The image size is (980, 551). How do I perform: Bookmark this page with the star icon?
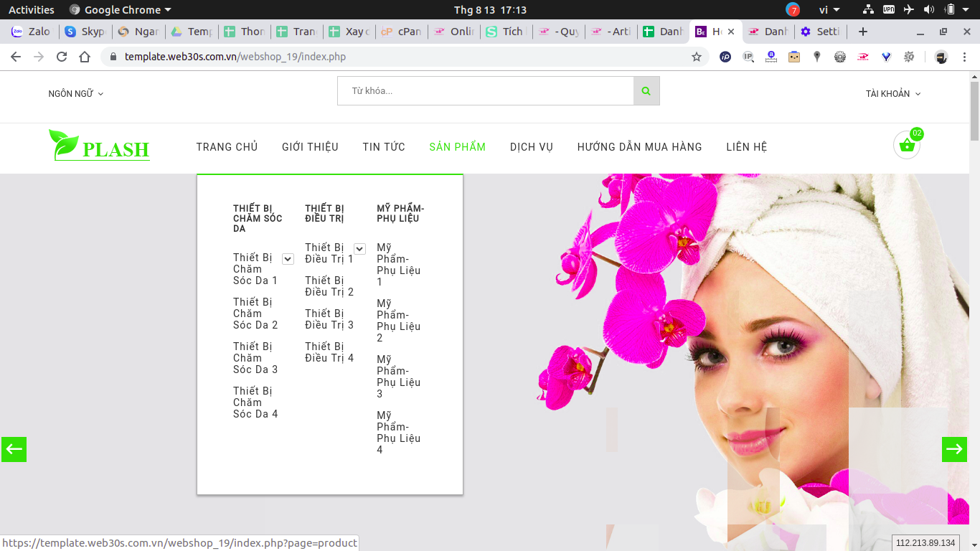tap(696, 57)
